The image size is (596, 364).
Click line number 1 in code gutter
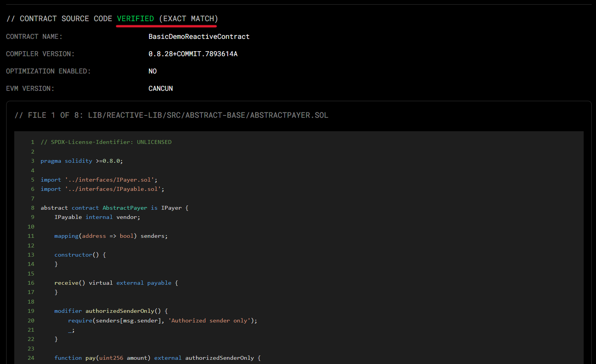point(33,142)
